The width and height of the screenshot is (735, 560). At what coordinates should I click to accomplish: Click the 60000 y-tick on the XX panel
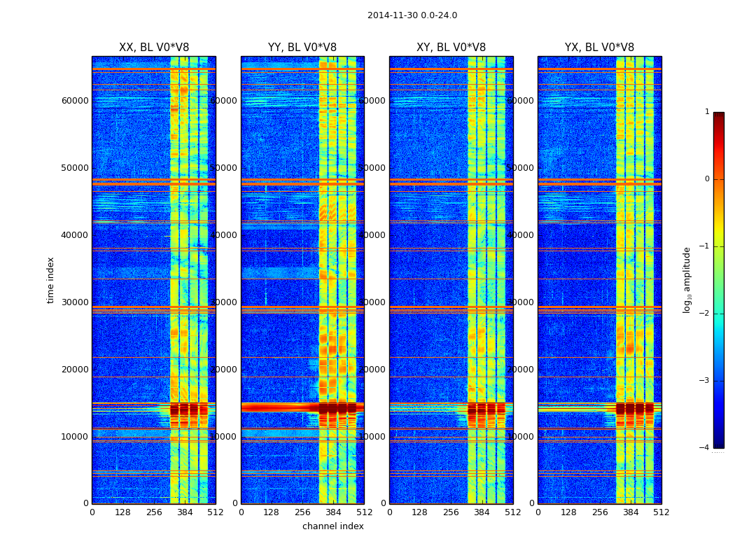point(75,100)
